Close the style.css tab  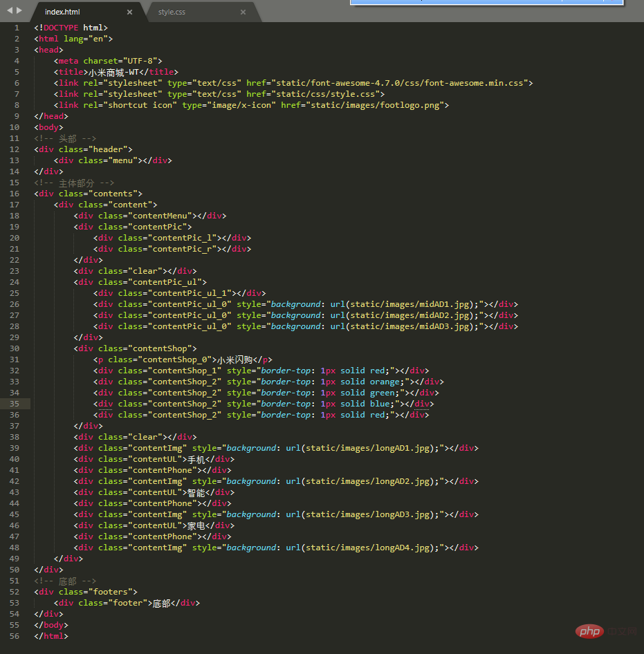click(243, 12)
